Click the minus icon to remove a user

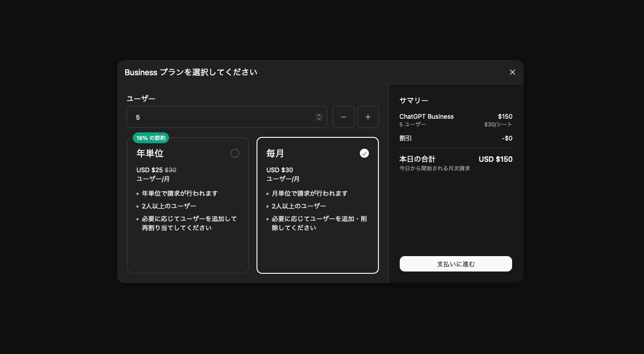click(x=344, y=117)
